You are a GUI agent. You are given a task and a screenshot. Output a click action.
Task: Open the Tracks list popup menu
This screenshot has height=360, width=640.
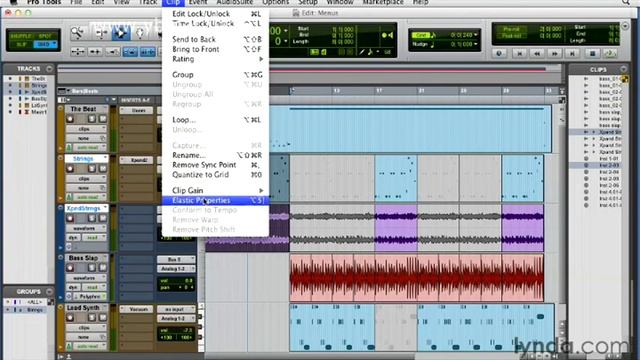(x=49, y=69)
